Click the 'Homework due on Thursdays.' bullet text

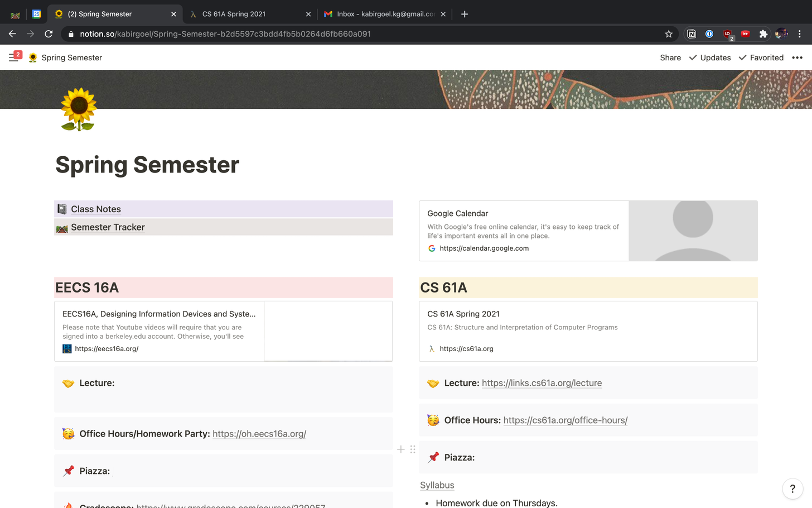click(x=496, y=503)
